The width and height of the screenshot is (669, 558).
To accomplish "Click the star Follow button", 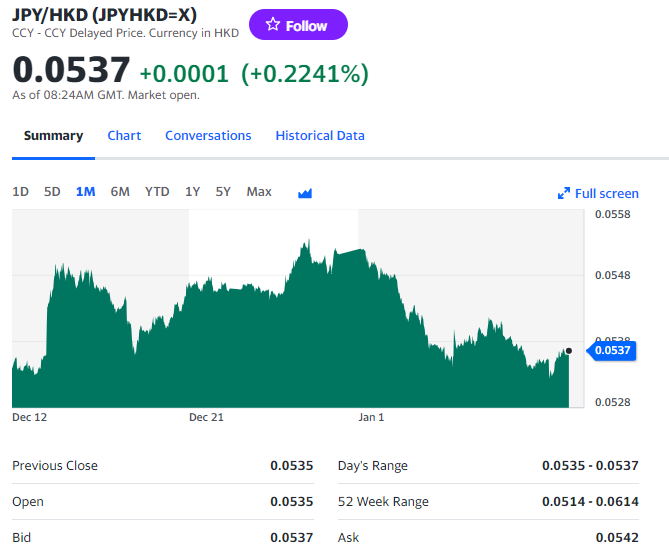I will 297,25.
